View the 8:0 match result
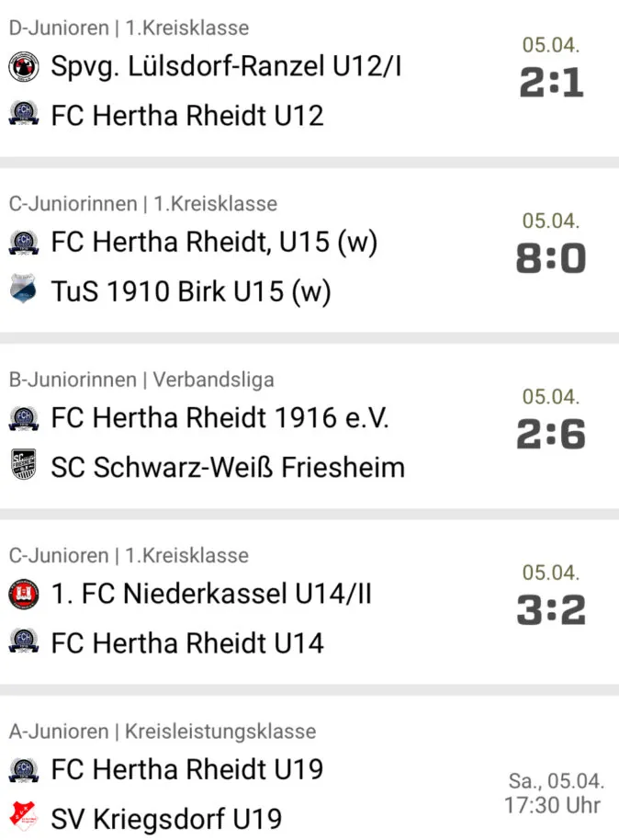Viewport: 619px width, 840px height. pyautogui.click(x=551, y=258)
